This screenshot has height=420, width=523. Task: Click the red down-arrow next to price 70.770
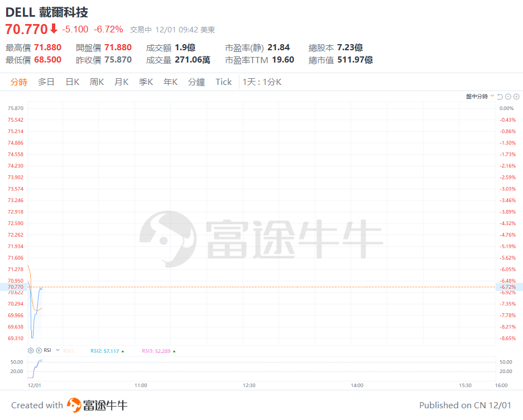coord(54,28)
